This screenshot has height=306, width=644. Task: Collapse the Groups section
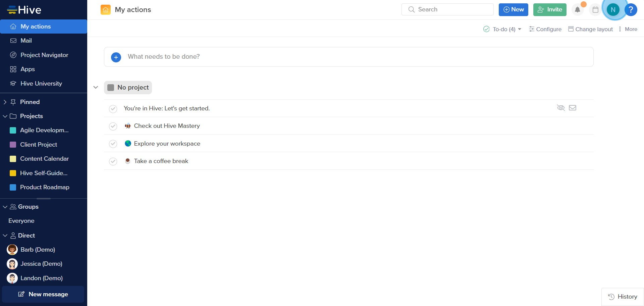coord(5,207)
